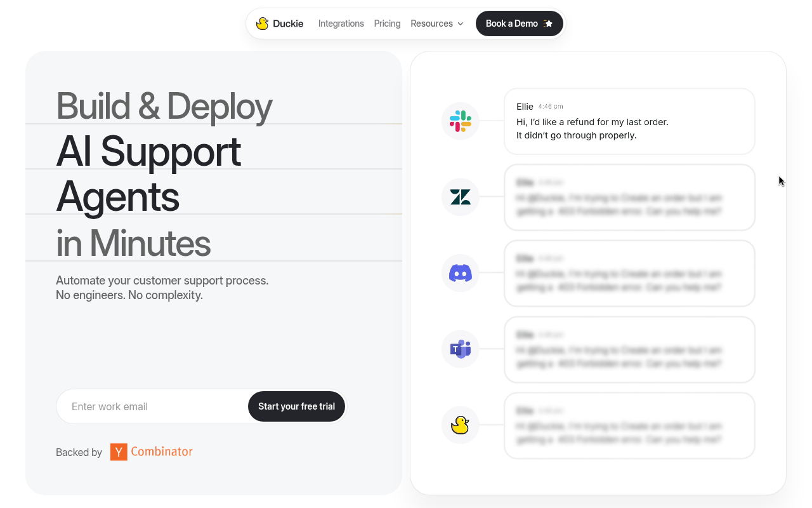Screen dimensions: 812x508
Task: Click the star icon inside Book a Demo
Action: click(x=548, y=23)
